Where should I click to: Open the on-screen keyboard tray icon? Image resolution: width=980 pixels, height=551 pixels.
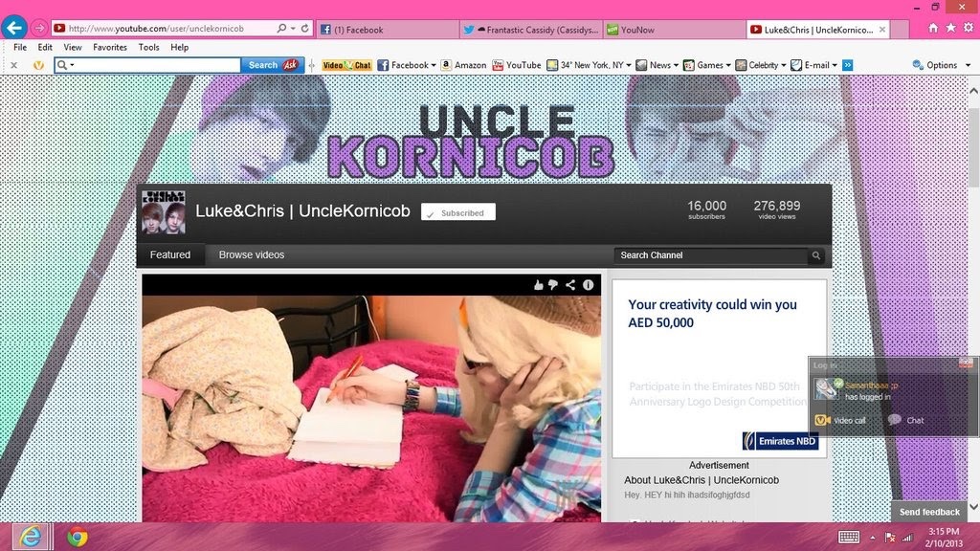(x=849, y=538)
